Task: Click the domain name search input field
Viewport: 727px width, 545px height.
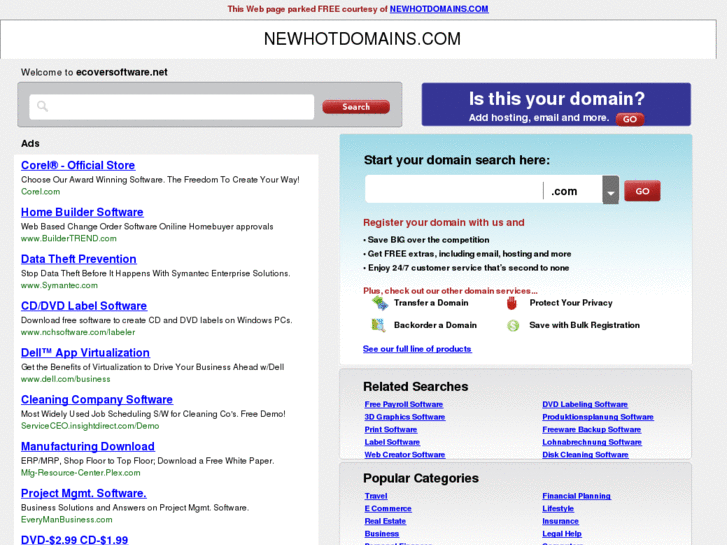Action: coord(454,189)
